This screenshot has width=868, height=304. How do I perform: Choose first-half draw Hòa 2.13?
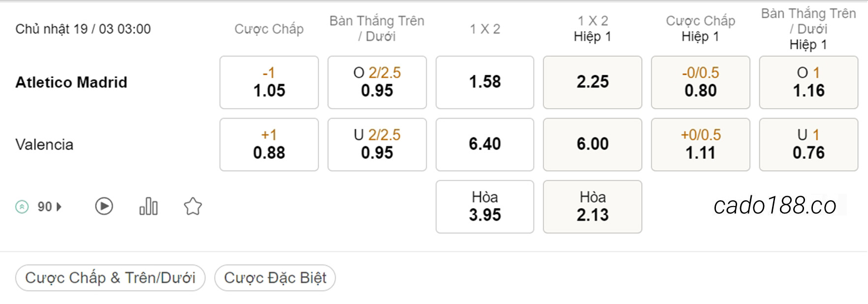[592, 207]
